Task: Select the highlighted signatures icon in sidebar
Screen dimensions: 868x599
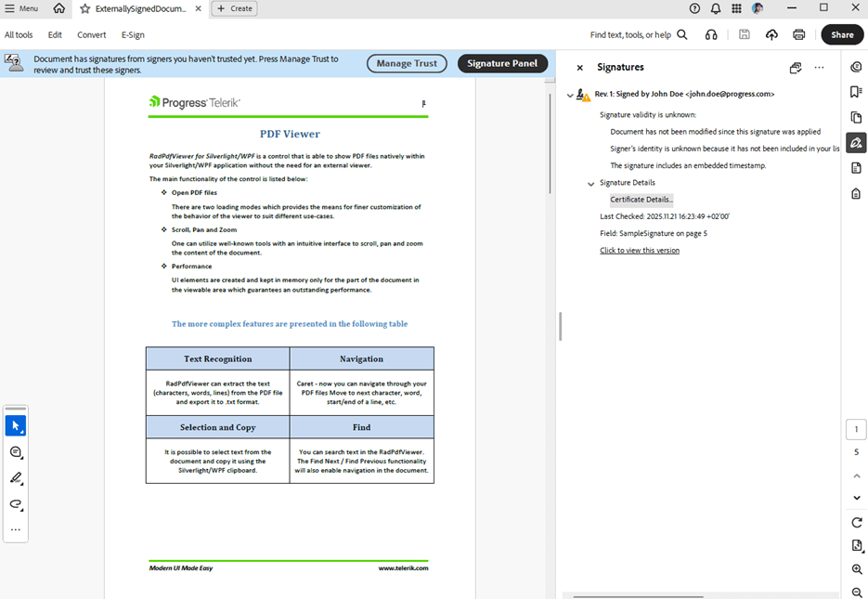Action: point(855,141)
